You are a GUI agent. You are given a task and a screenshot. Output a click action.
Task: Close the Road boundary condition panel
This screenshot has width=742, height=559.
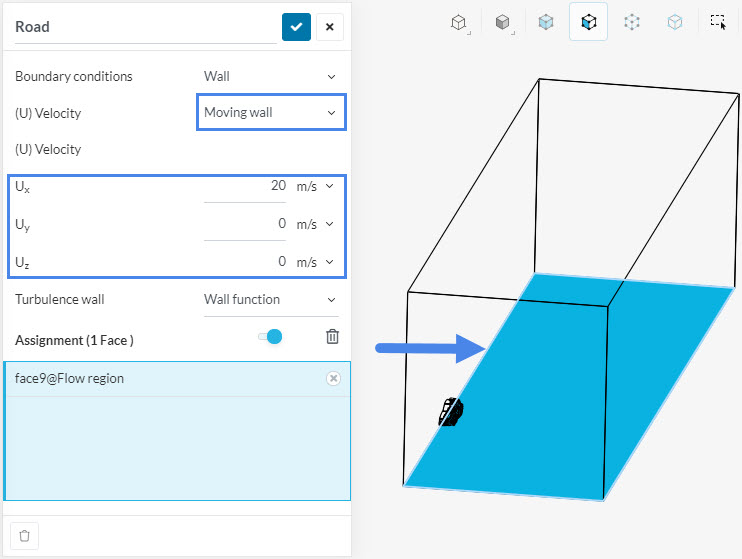[x=330, y=27]
